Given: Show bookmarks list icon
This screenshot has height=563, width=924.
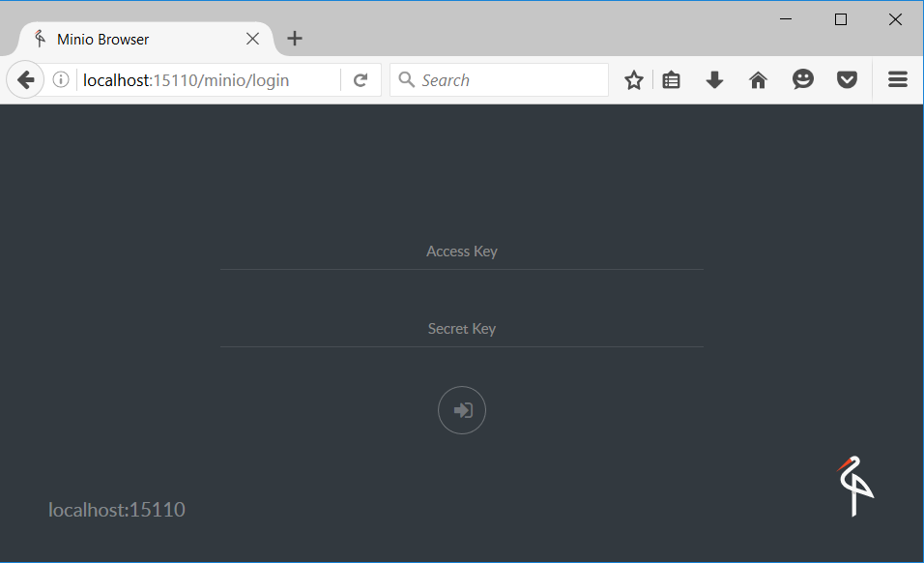Looking at the screenshot, I should 671,79.
